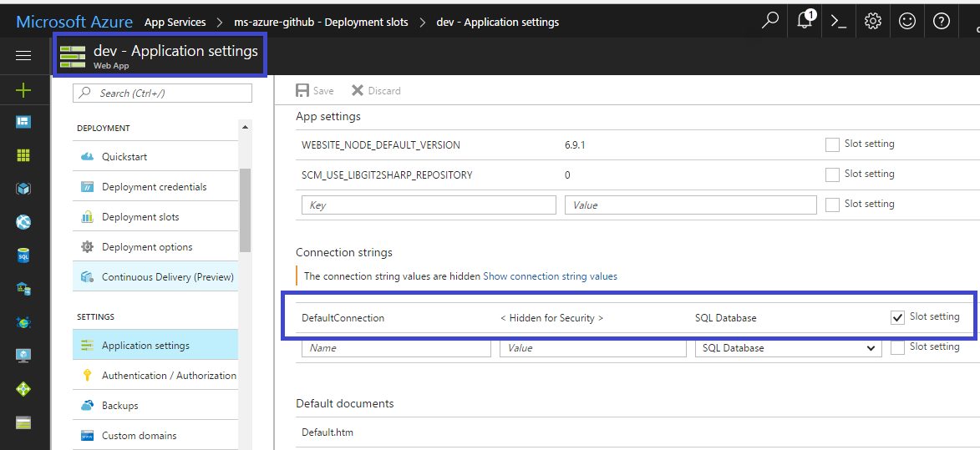This screenshot has height=450, width=980.
Task: Check Slot setting for SCM_USE_LIBGIT2SHARP_REPOSITORY
Action: point(832,174)
